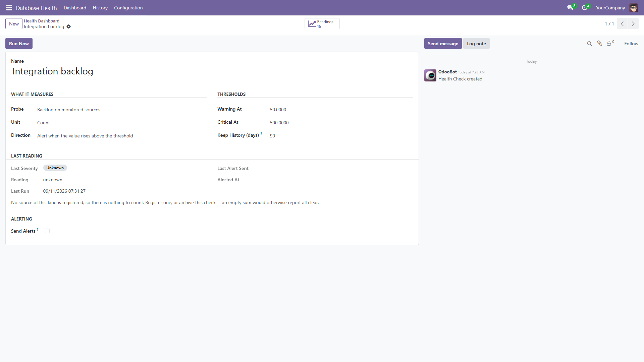Open the activities clock icon
Viewport: 644px width, 362px height.
[x=585, y=7]
